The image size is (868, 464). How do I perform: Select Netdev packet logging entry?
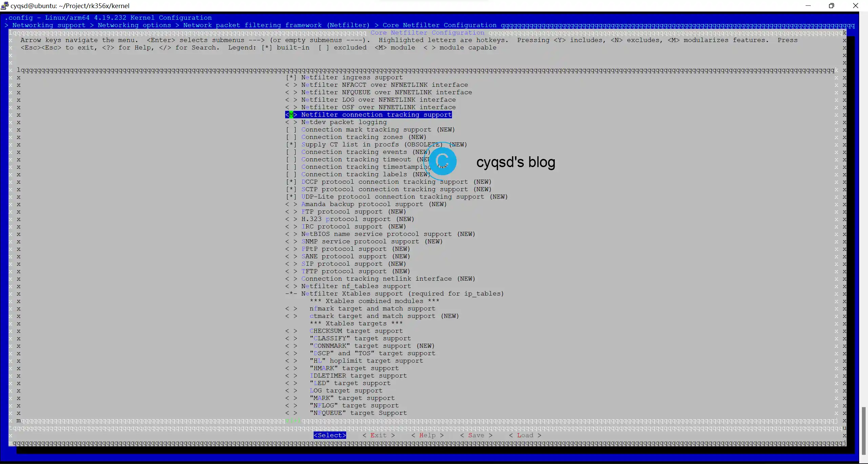tap(336, 122)
